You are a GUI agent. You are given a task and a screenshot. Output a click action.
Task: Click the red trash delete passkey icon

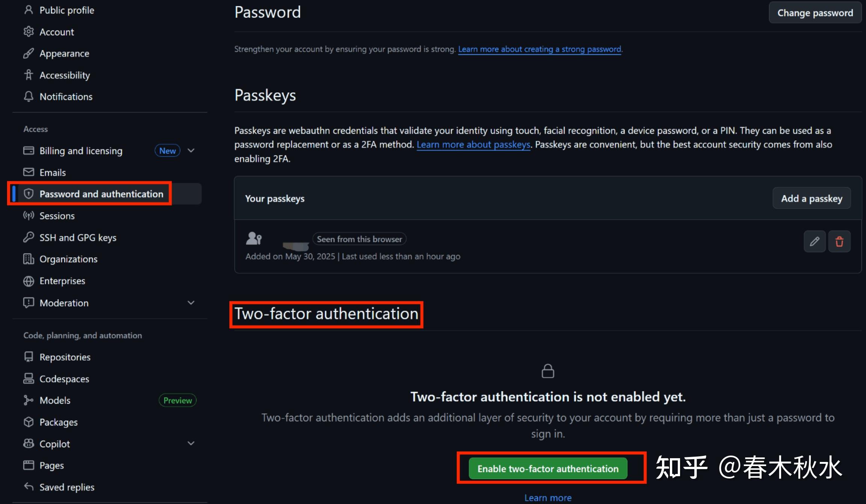(839, 241)
